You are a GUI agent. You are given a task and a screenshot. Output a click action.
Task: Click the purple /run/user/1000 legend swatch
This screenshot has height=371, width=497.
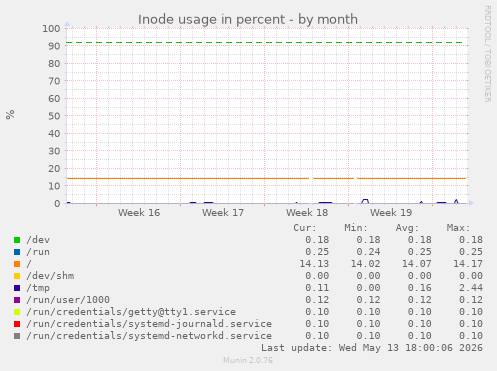click(x=17, y=300)
